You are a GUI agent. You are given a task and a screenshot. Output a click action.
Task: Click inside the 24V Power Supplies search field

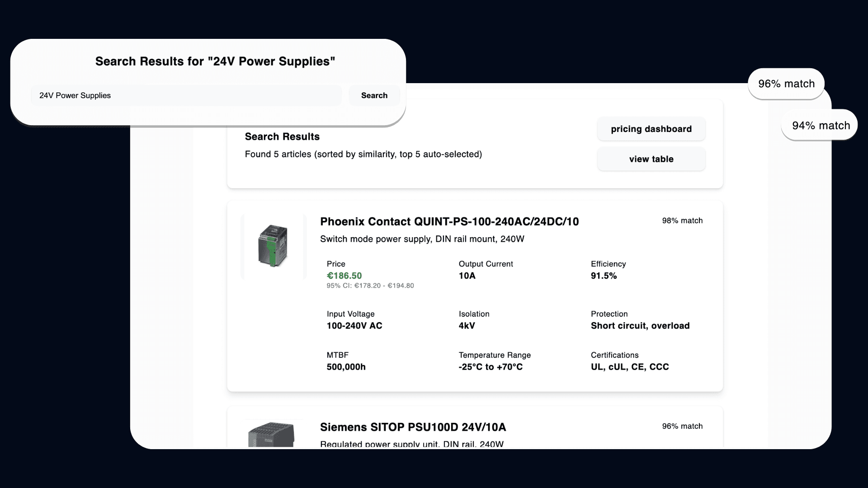tap(185, 95)
